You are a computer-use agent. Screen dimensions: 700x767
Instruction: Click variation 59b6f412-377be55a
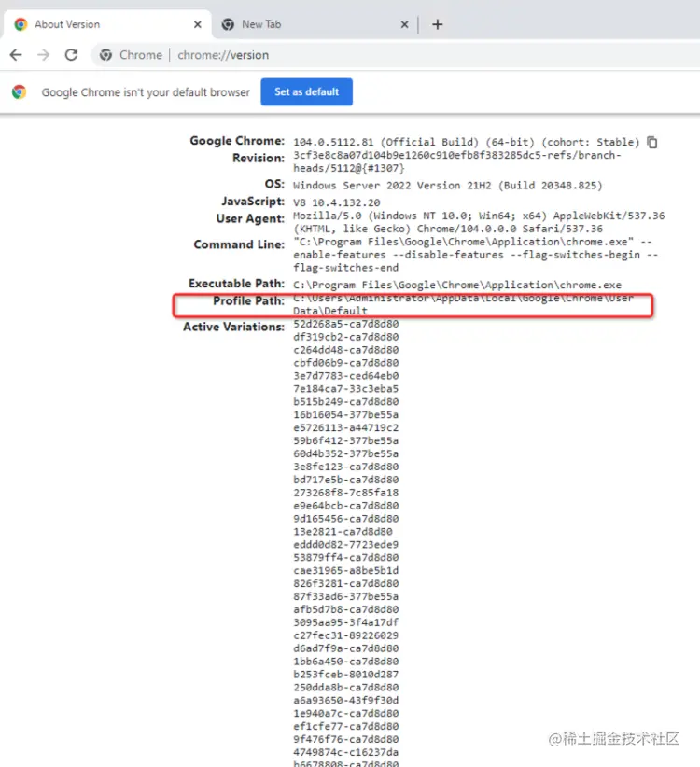[346, 440]
